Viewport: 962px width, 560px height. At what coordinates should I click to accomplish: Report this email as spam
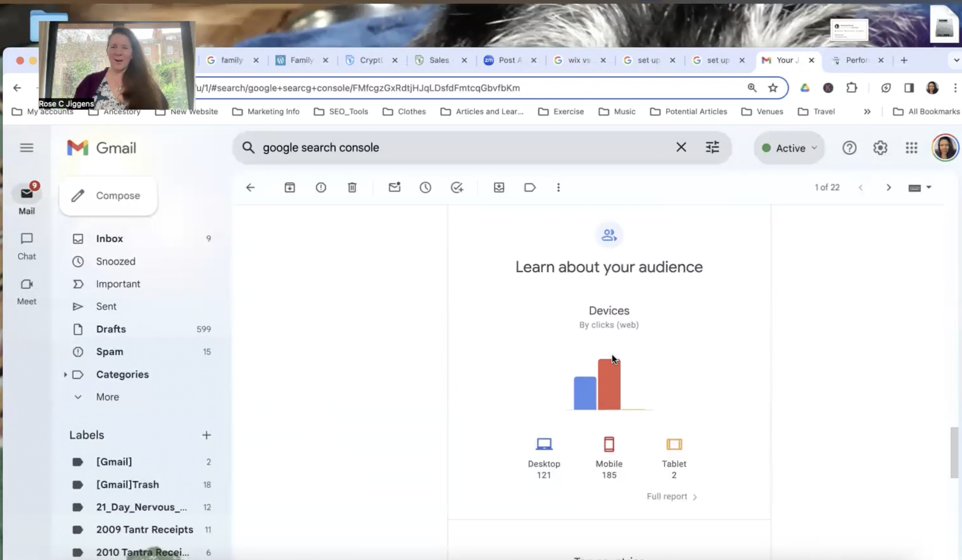[321, 187]
